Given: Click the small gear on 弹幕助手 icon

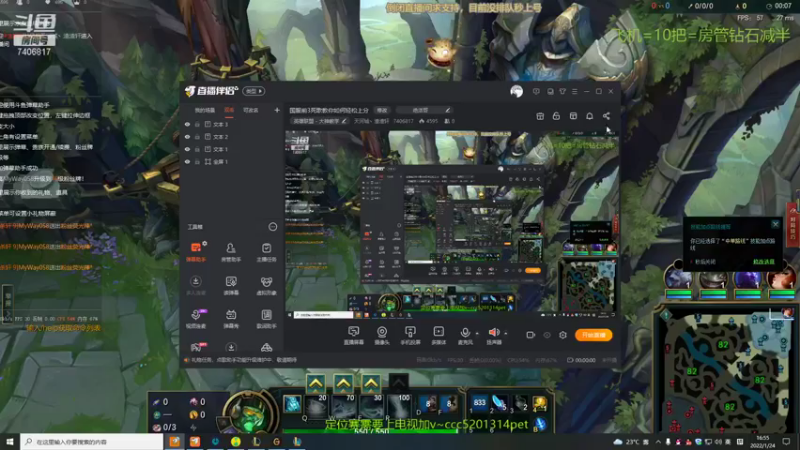Looking at the screenshot, I should [204, 244].
